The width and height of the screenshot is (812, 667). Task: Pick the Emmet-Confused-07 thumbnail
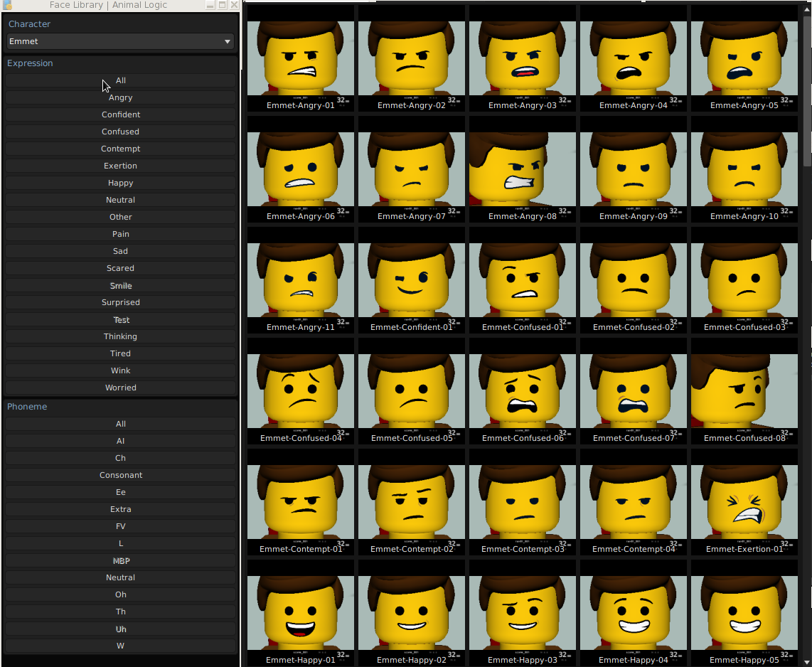pos(634,391)
